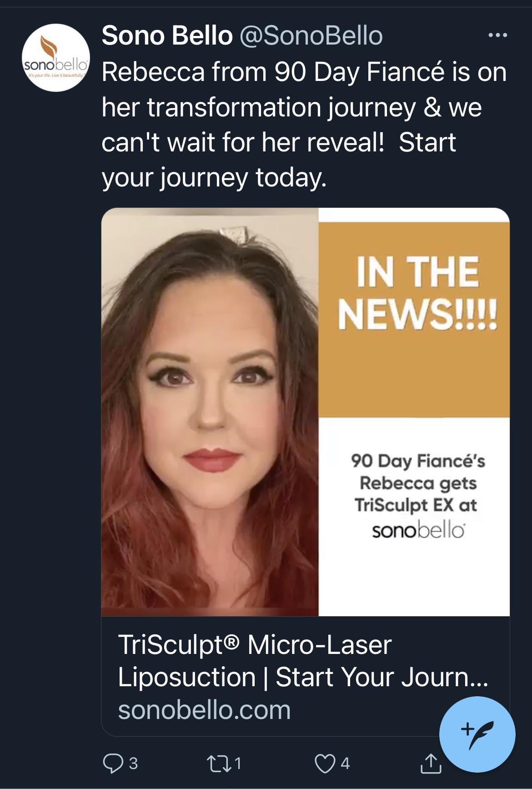View the retweet count of 1
Viewport: 532px width, 789px height.
pyautogui.click(x=238, y=763)
